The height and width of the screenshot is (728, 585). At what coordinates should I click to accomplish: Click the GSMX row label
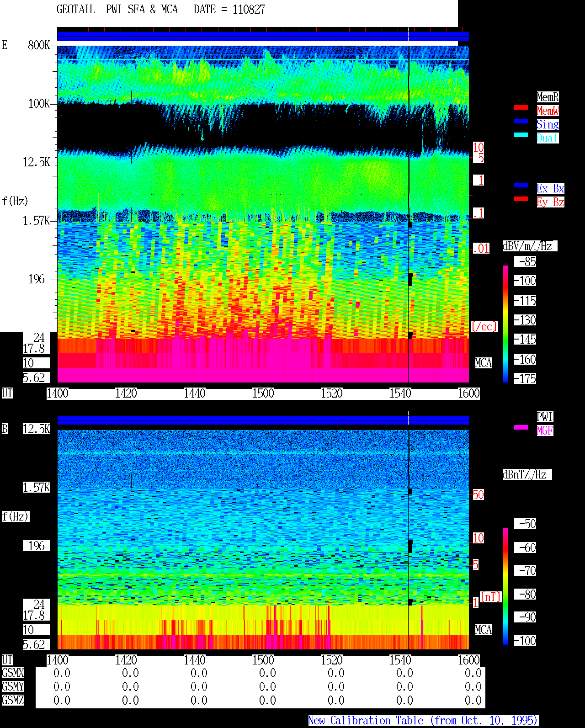point(13,673)
